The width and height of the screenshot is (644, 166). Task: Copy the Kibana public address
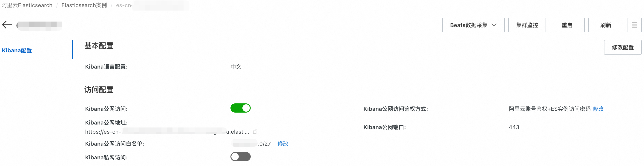click(255, 132)
